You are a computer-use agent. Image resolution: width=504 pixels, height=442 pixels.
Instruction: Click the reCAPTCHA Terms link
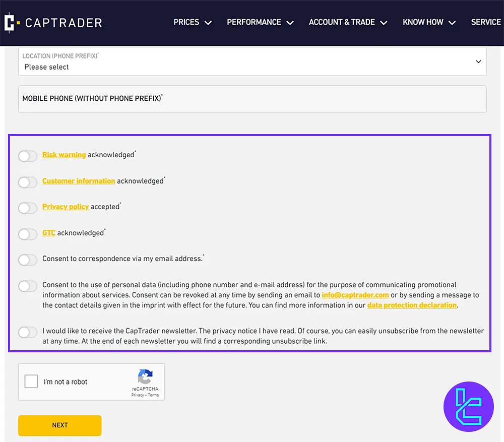(x=153, y=395)
